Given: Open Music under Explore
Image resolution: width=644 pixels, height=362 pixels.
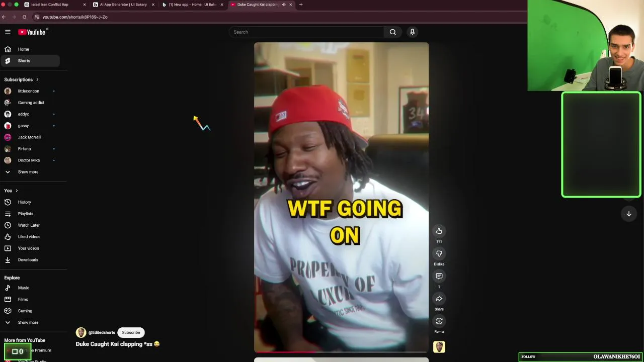Looking at the screenshot, I should 30,288.
